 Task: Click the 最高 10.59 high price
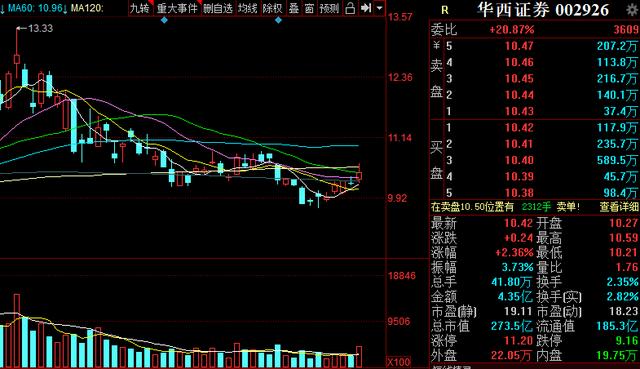(623, 238)
